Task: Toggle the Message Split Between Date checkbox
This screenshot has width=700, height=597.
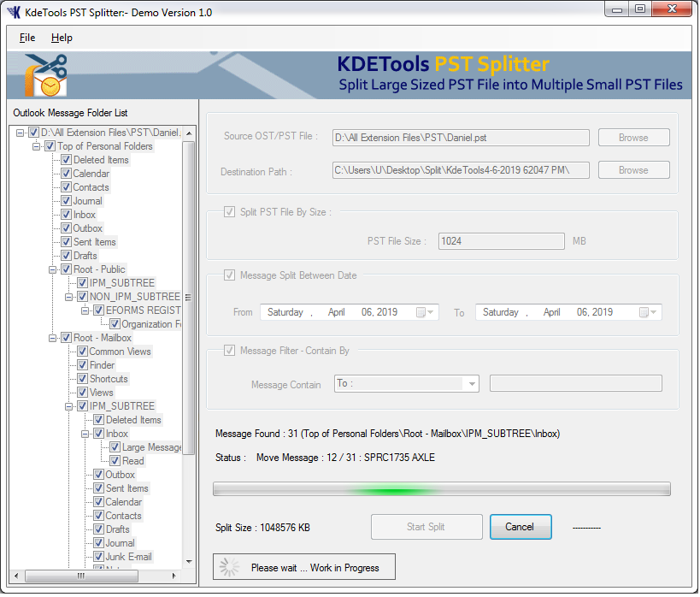Action: pos(229,275)
